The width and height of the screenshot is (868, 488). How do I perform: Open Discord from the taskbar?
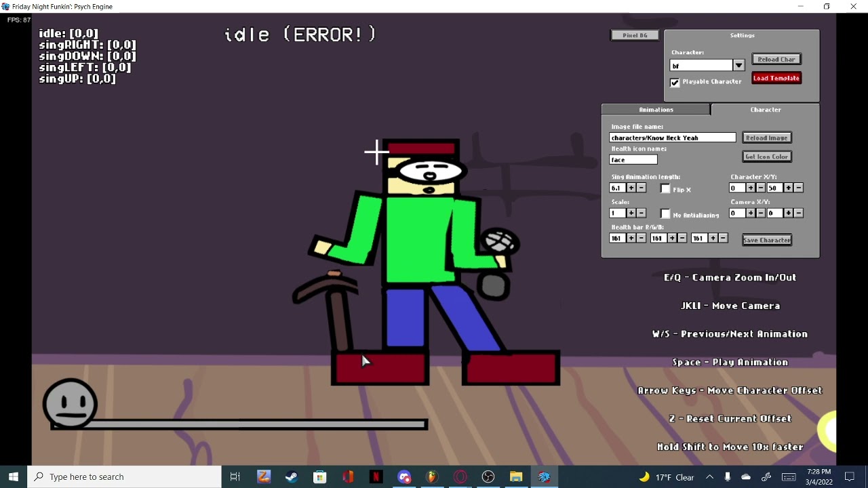(x=404, y=476)
